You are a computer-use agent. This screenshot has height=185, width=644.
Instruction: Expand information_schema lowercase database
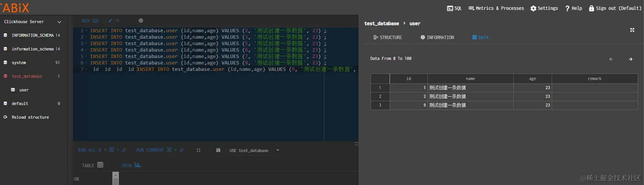32,49
